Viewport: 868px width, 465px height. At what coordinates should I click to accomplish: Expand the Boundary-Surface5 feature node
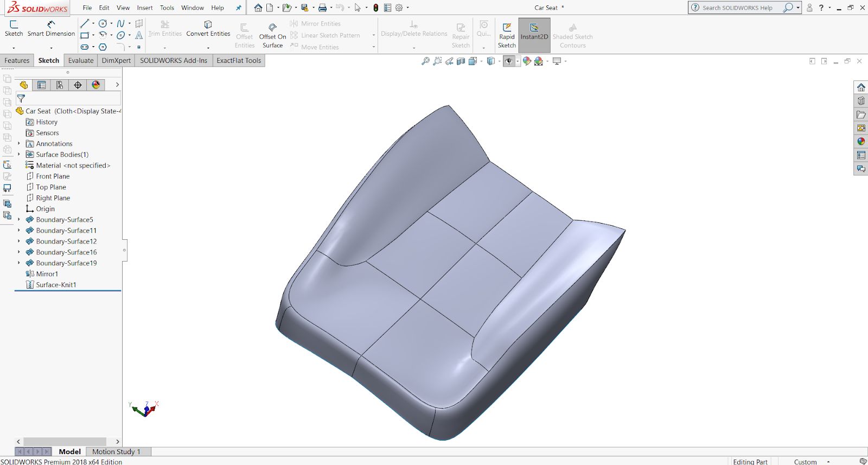[x=19, y=220]
